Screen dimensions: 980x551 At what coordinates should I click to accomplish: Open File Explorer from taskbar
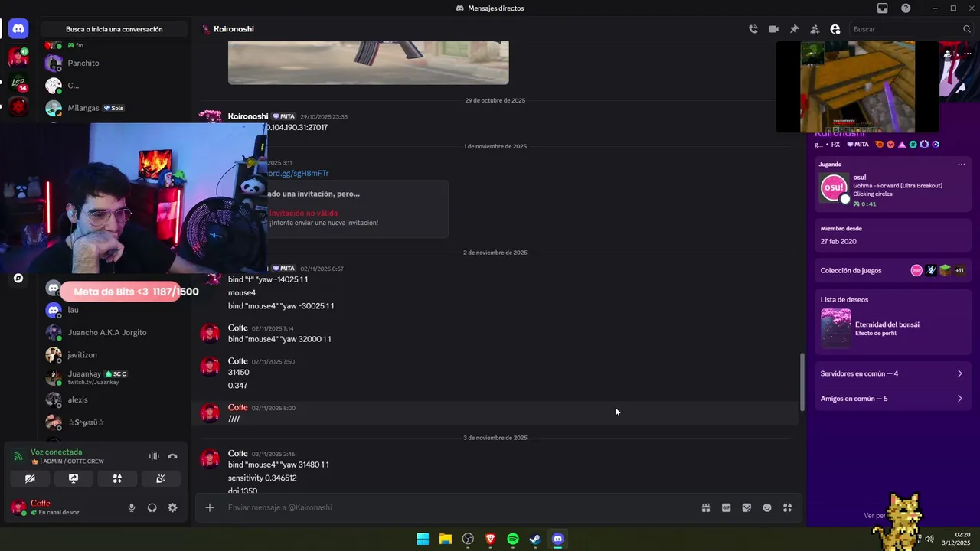tap(445, 539)
